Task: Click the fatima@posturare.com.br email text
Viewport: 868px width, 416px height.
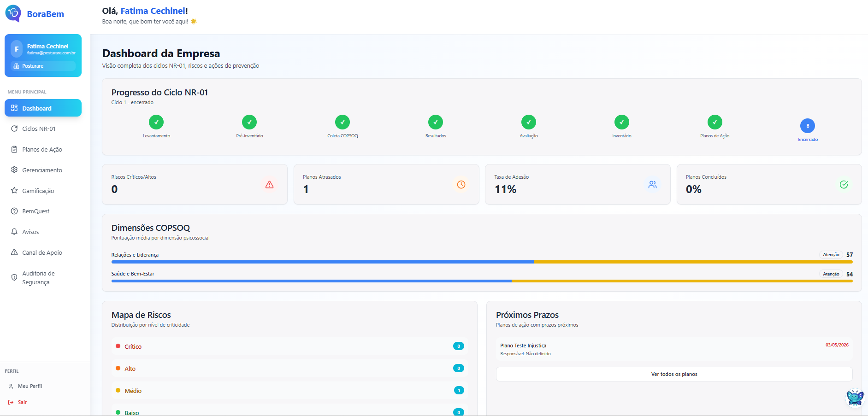Action: click(x=51, y=53)
